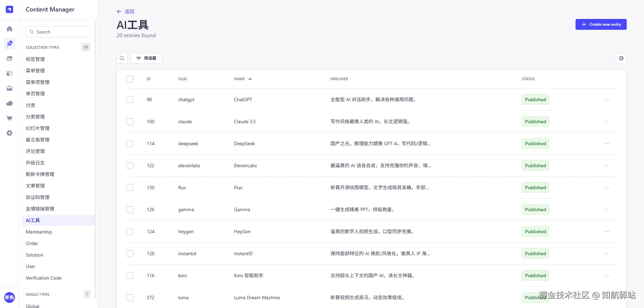Click the 返回 back link
Screen dimensions: 644x308
pyautogui.click(x=129, y=12)
